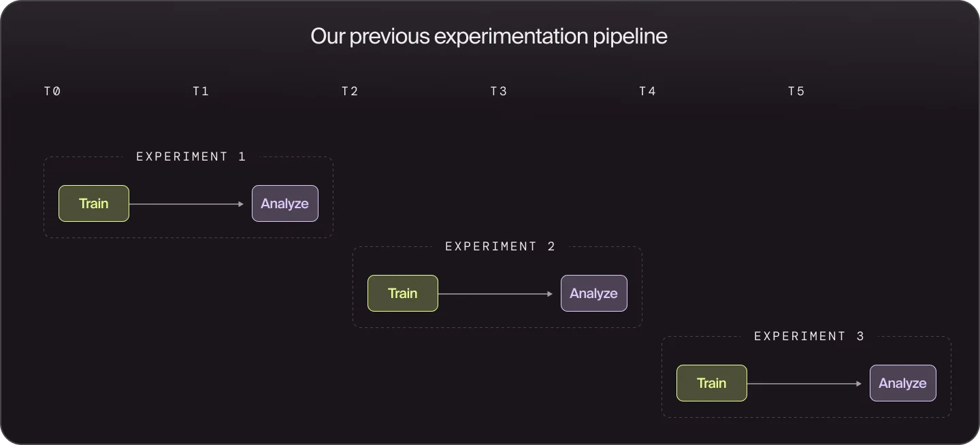Select the Analyze block in Experiment 2
Image resolution: width=980 pixels, height=445 pixels.
[594, 293]
